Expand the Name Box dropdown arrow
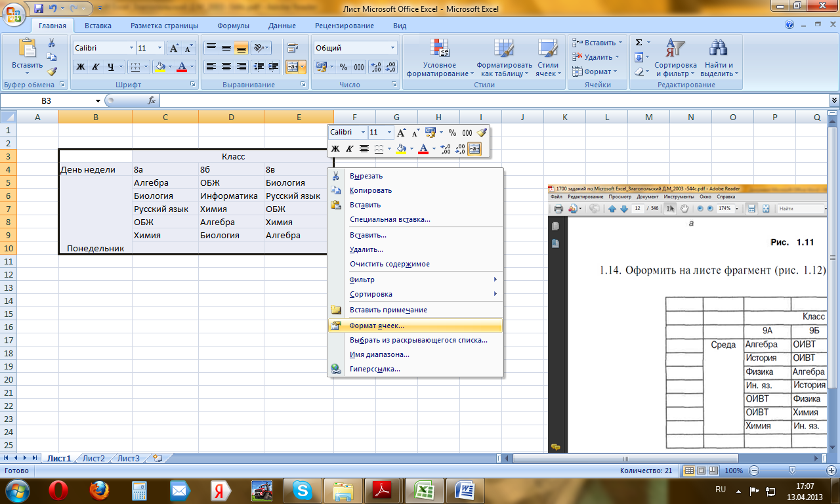This screenshot has width=840, height=504. pyautogui.click(x=98, y=101)
